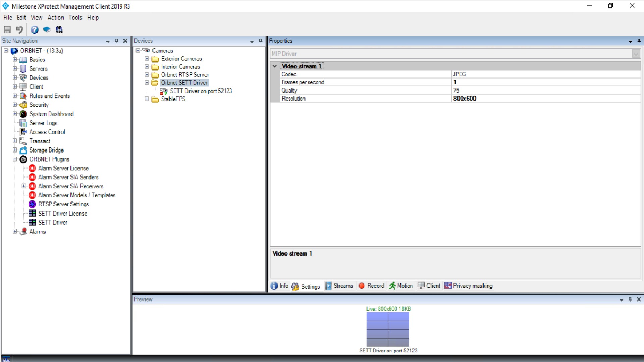Viewport: 644px width, 362px height.
Task: Click the System Dashboard gauge icon
Action: pos(23,114)
